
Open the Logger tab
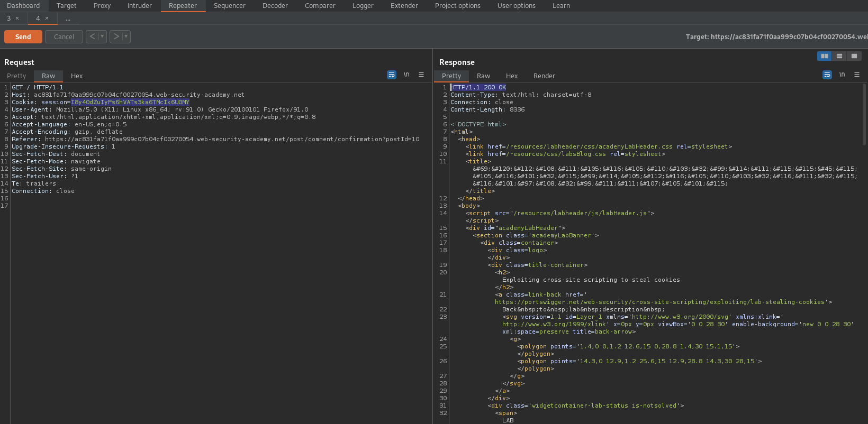pos(363,6)
